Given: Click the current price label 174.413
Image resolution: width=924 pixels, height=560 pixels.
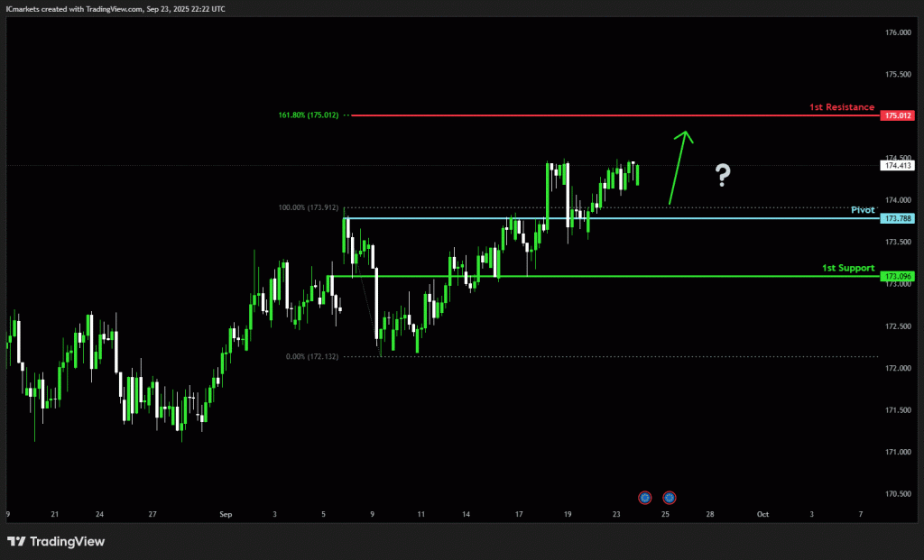Looking at the screenshot, I should click(x=898, y=165).
